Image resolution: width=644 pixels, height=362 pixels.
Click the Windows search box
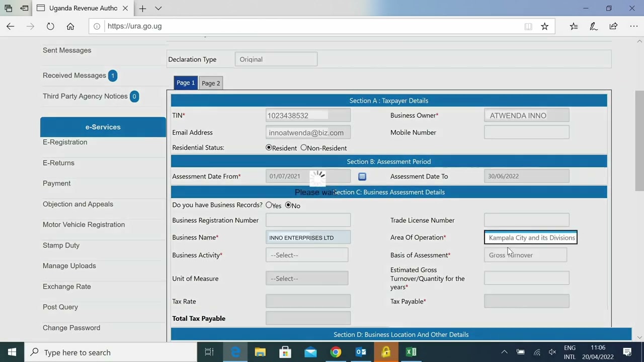point(111,352)
